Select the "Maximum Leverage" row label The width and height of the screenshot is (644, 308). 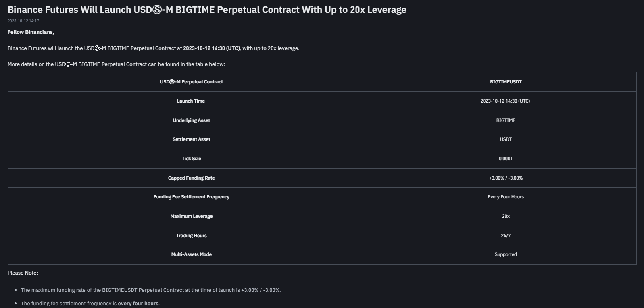191,216
